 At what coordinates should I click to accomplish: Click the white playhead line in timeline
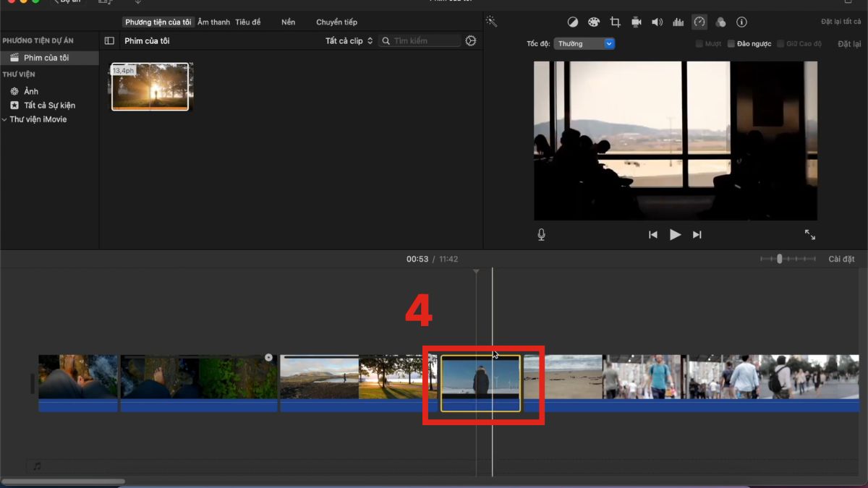pos(493,372)
